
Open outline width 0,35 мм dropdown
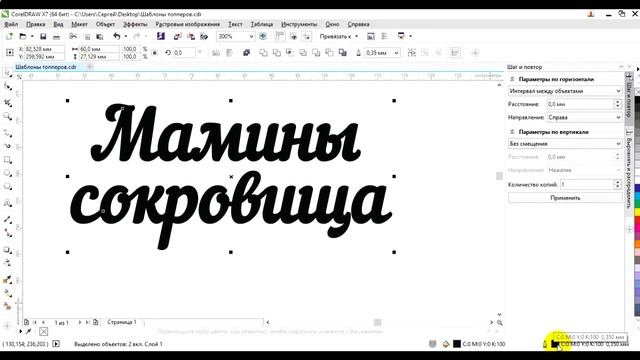396,53
